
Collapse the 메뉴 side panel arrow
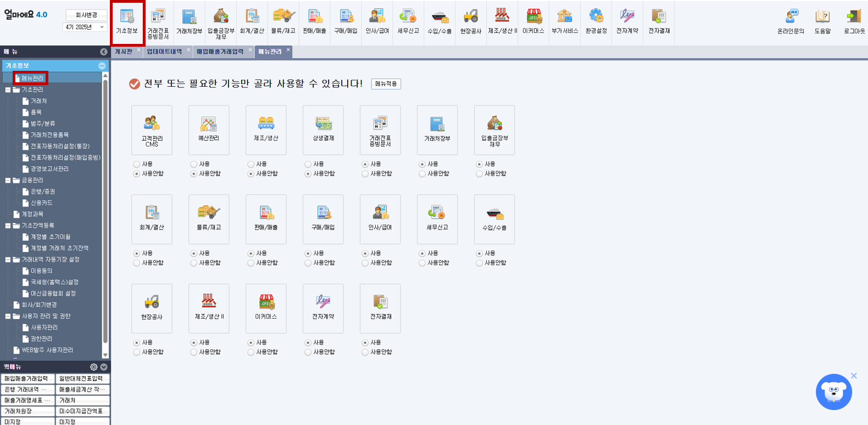coord(104,52)
